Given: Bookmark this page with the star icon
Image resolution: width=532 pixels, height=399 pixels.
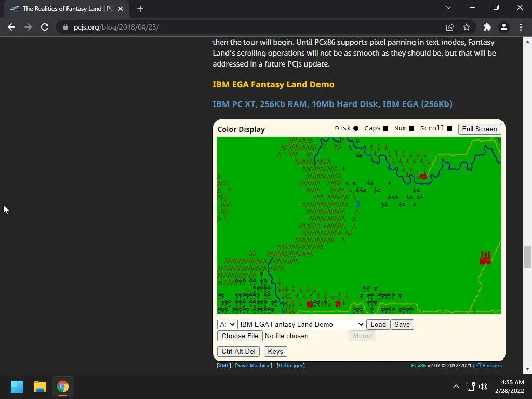Looking at the screenshot, I should coord(467,27).
